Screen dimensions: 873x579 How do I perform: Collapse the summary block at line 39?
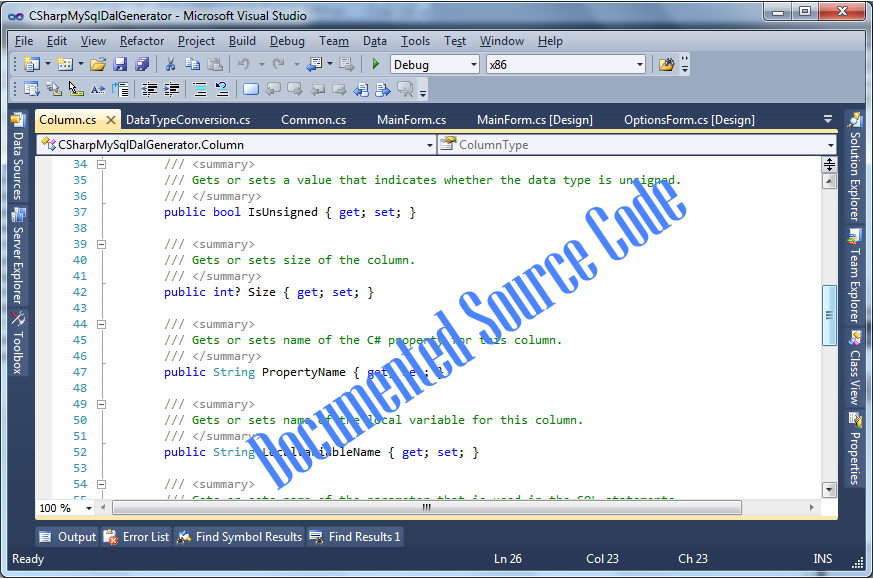101,244
